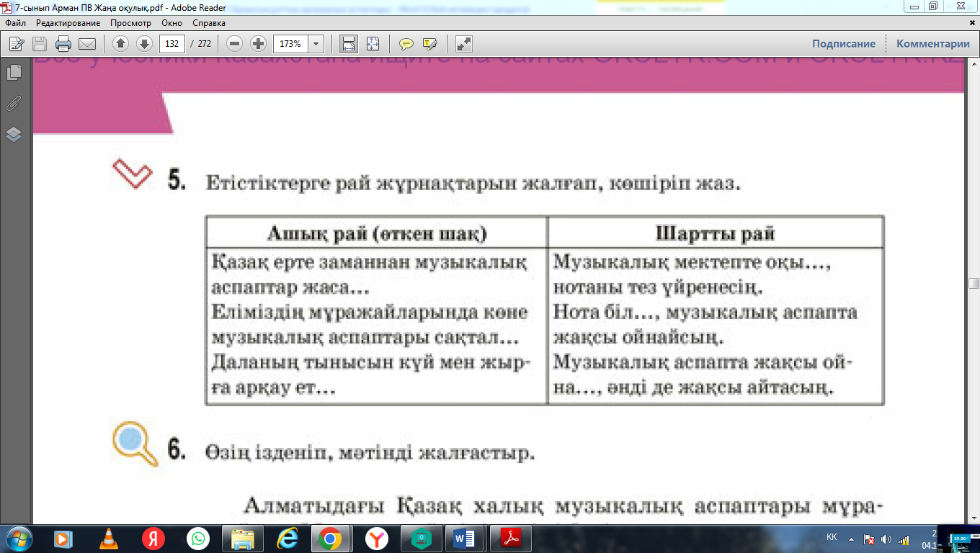Click the "Шартты рай" table header
The width and height of the screenshot is (980, 553).
click(x=716, y=234)
